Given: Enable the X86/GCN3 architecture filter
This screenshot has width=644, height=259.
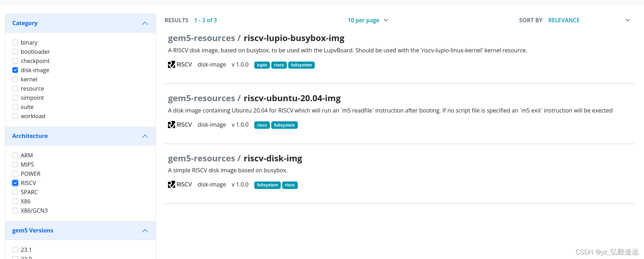Looking at the screenshot, I should [x=15, y=211].
